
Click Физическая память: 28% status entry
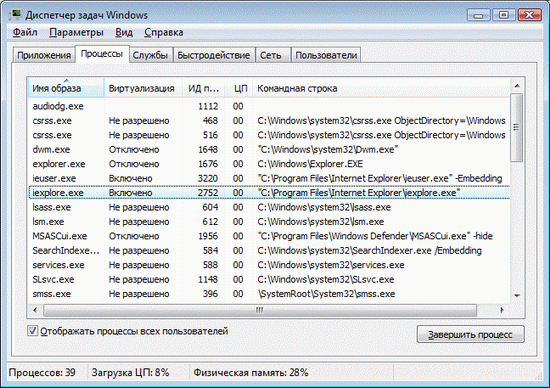tap(251, 372)
